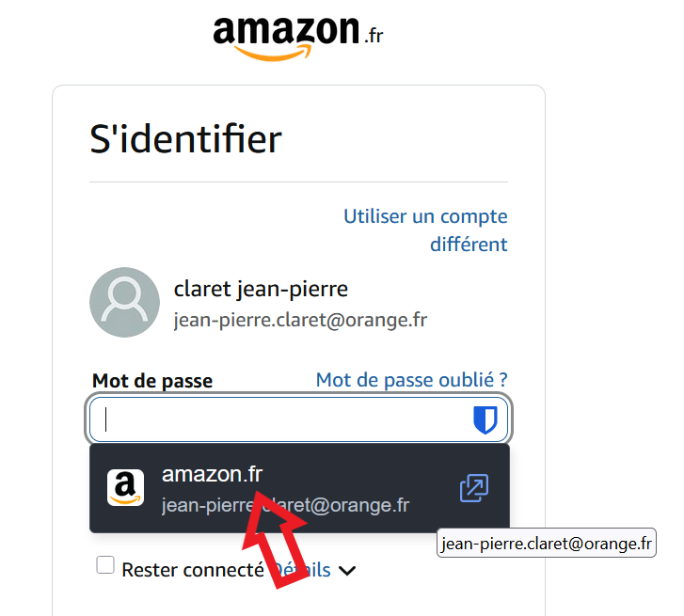The width and height of the screenshot is (684, 616).
Task: Enable the Rester connecté checkbox
Action: [106, 565]
